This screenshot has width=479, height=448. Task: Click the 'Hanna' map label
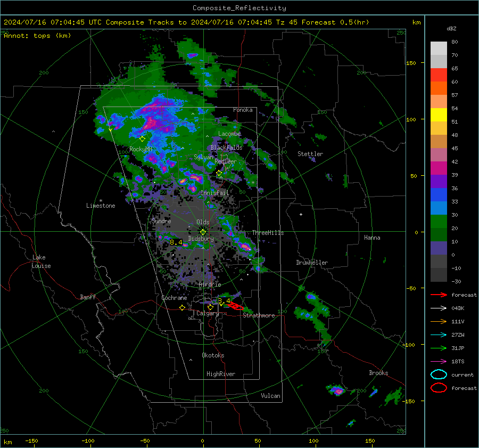(x=372, y=238)
